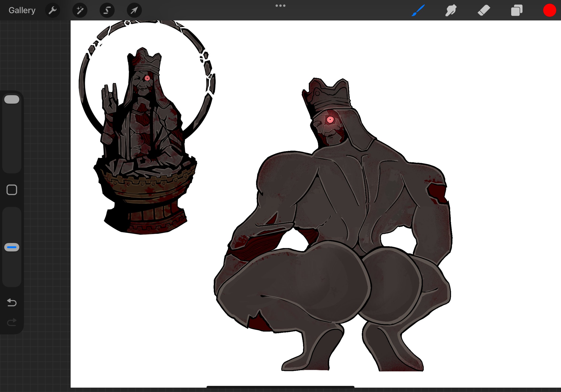Select the Smudge tool

click(x=451, y=10)
